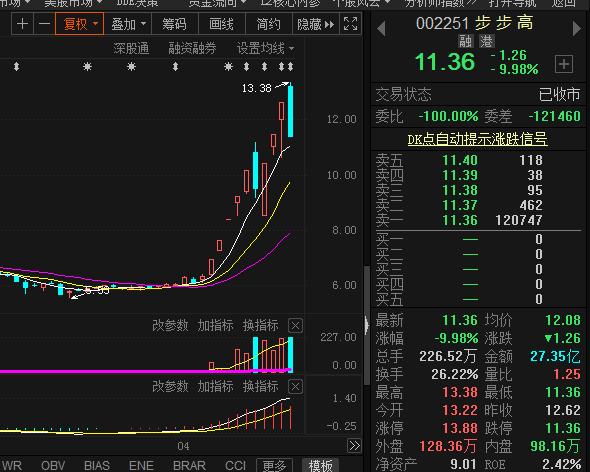Click 卖五 price 11.40
Screen dimensions: 590x472
tap(460, 160)
